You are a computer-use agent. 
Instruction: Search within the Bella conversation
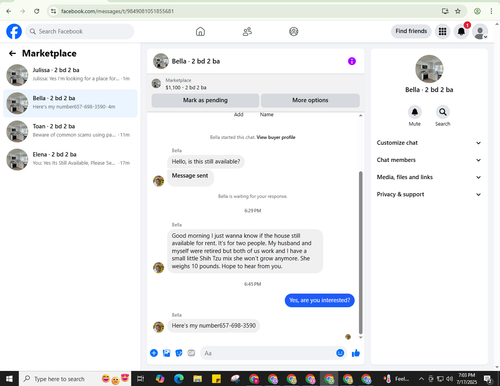(x=443, y=112)
